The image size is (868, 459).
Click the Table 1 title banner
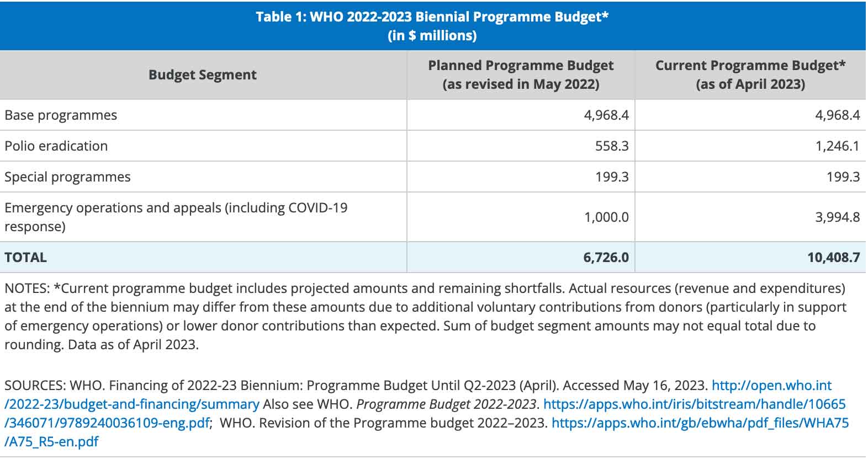click(x=433, y=26)
